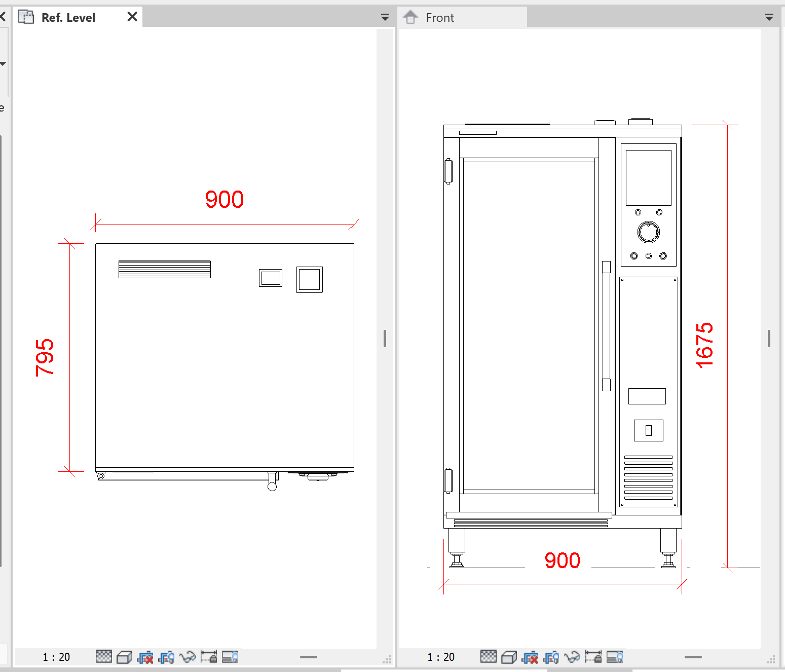Open Detail Level in the Ref. Level view

pyautogui.click(x=104, y=657)
